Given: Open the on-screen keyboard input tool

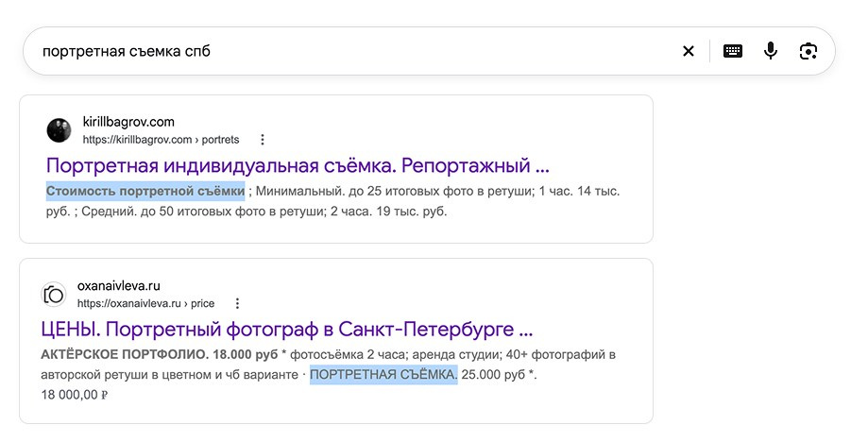Looking at the screenshot, I should pyautogui.click(x=732, y=51).
